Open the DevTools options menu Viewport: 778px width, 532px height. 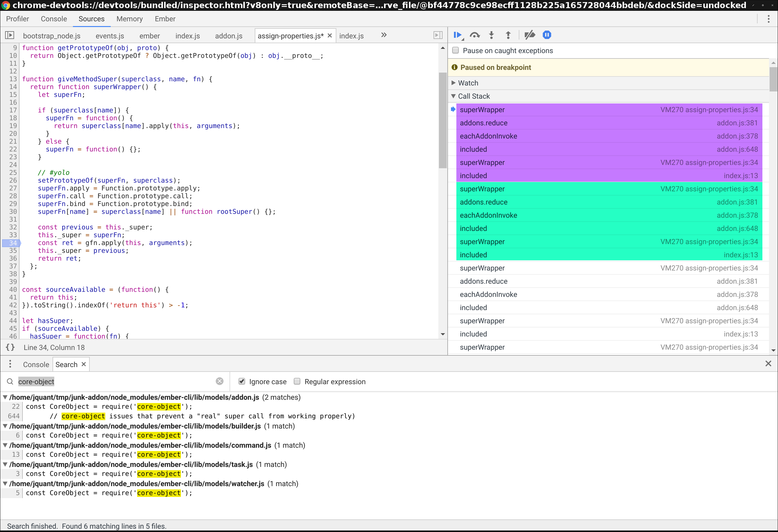point(768,19)
